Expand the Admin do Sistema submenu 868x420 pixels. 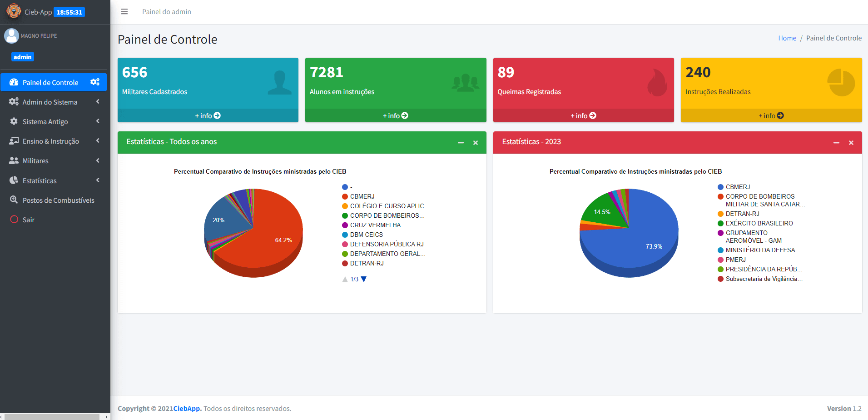50,102
